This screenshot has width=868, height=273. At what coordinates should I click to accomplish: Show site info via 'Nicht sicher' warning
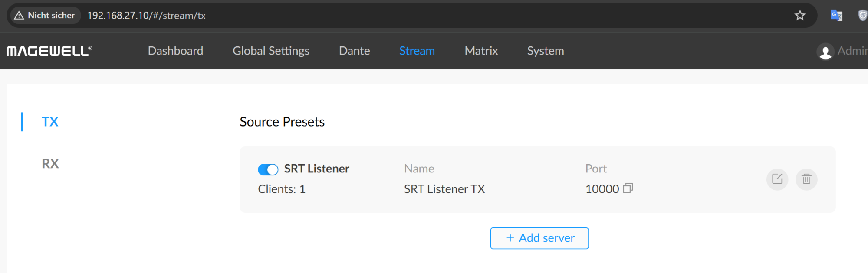(x=45, y=16)
